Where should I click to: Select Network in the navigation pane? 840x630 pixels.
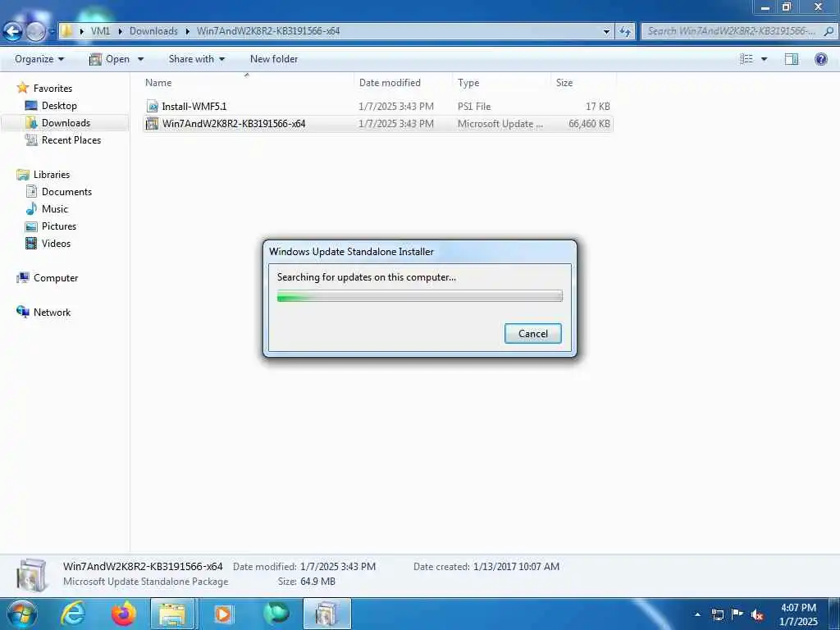[x=52, y=313]
